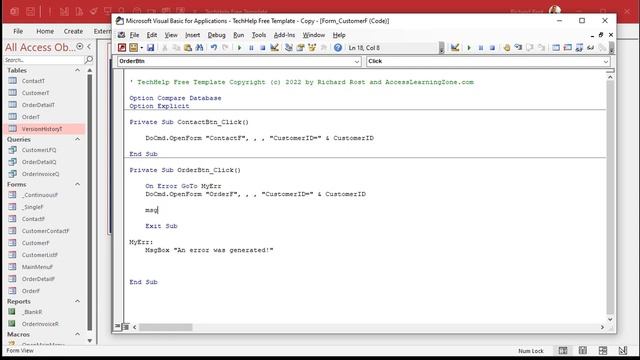Select the VersionHistoryT table

pos(44,129)
